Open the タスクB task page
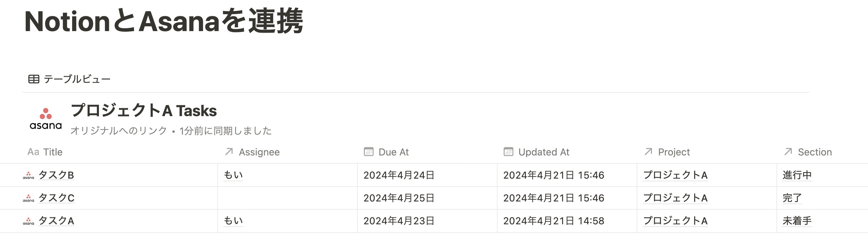868x250 pixels. coord(56,175)
